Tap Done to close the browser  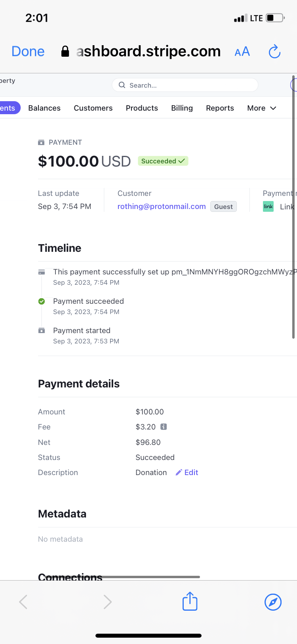point(28,51)
